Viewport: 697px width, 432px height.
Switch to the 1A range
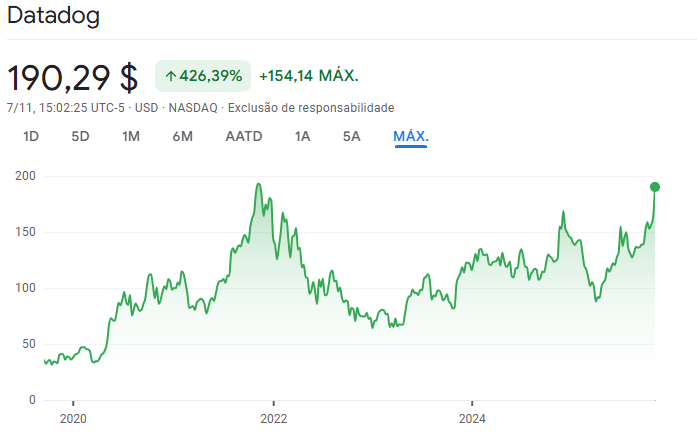point(303,136)
